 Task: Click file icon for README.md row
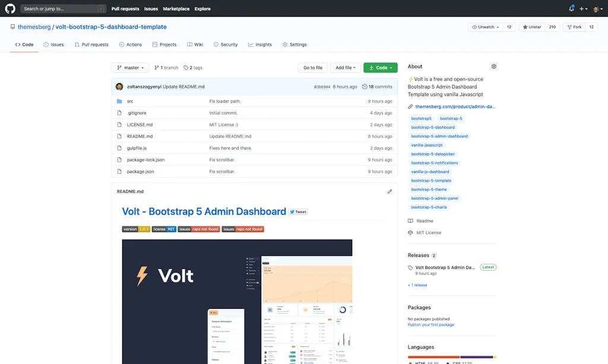[x=119, y=136]
